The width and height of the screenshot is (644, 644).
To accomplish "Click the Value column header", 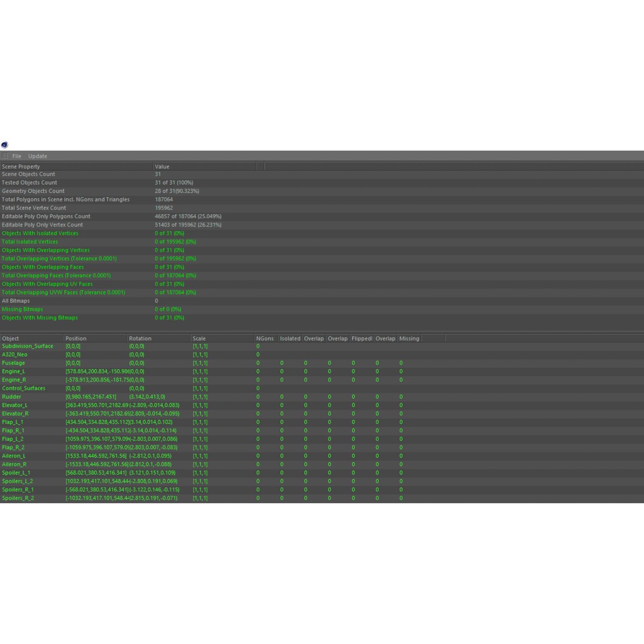I will [x=205, y=166].
